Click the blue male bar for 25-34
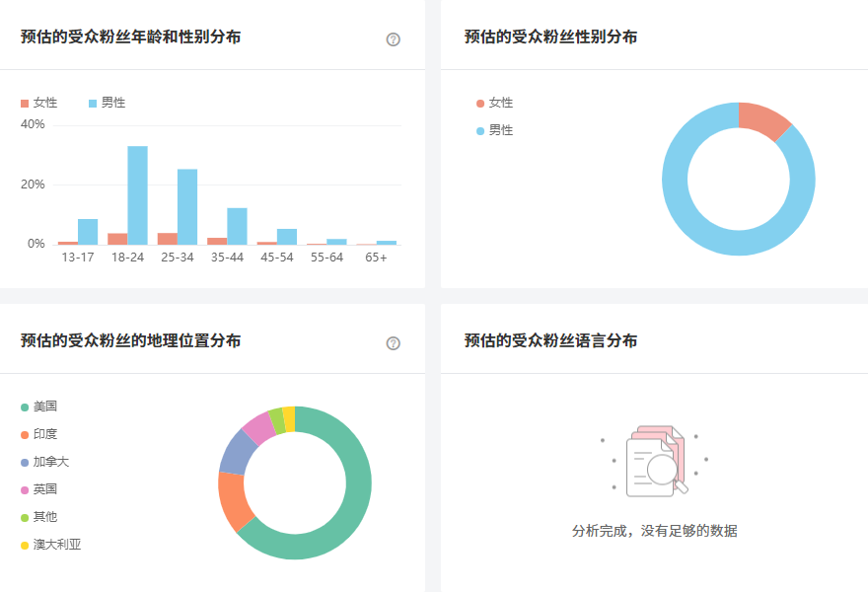 (x=187, y=207)
